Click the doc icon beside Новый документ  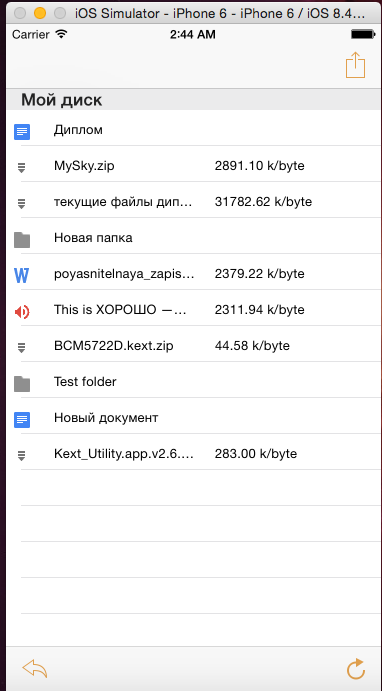coord(22,420)
